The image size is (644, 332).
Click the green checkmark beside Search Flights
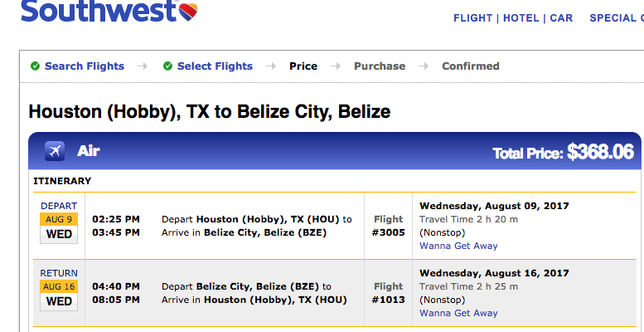(x=36, y=66)
